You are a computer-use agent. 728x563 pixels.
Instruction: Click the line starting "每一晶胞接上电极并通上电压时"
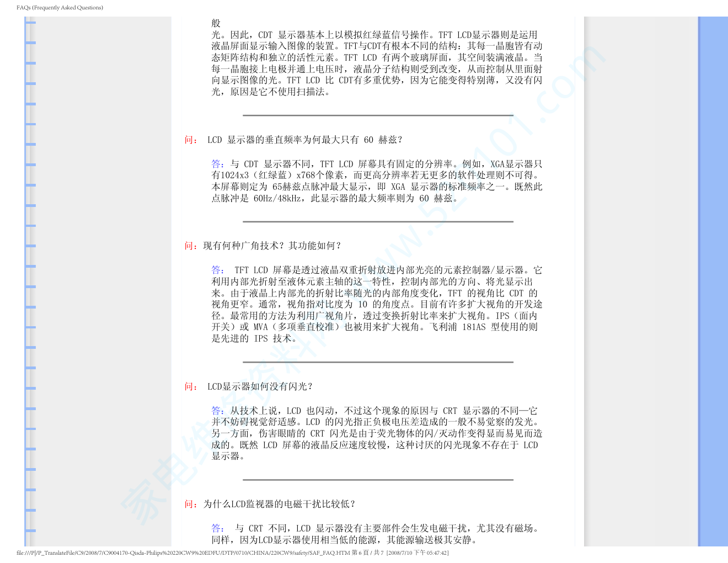377,70
